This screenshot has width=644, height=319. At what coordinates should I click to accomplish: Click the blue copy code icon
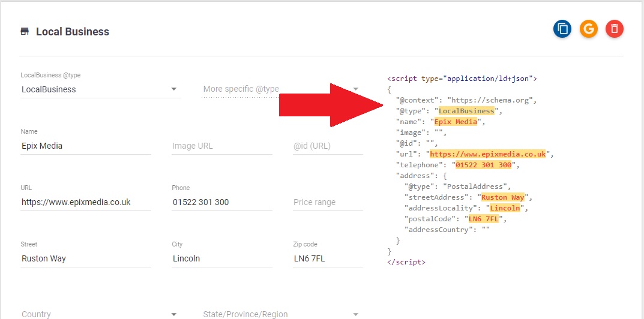562,29
